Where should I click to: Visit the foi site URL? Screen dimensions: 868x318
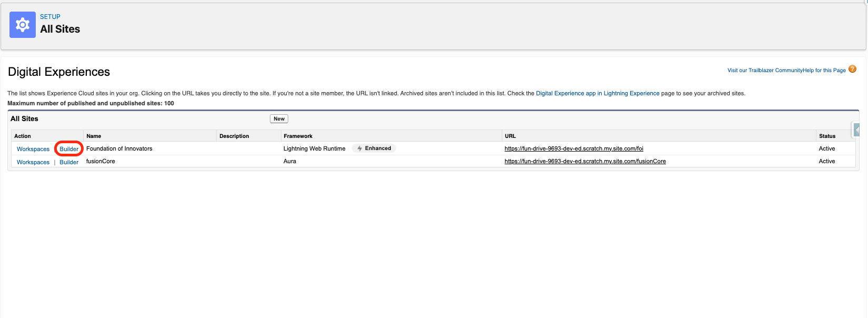point(574,148)
